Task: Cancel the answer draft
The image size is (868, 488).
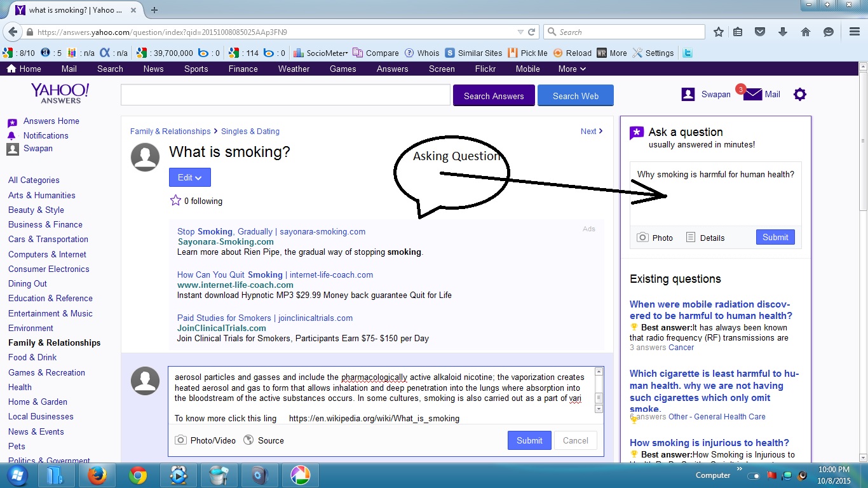Action: coord(576,440)
